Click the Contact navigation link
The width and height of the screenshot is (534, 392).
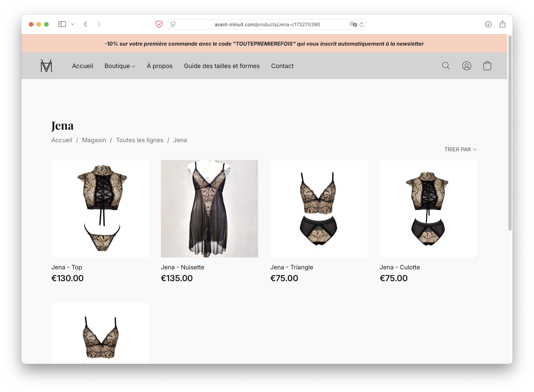(x=282, y=66)
